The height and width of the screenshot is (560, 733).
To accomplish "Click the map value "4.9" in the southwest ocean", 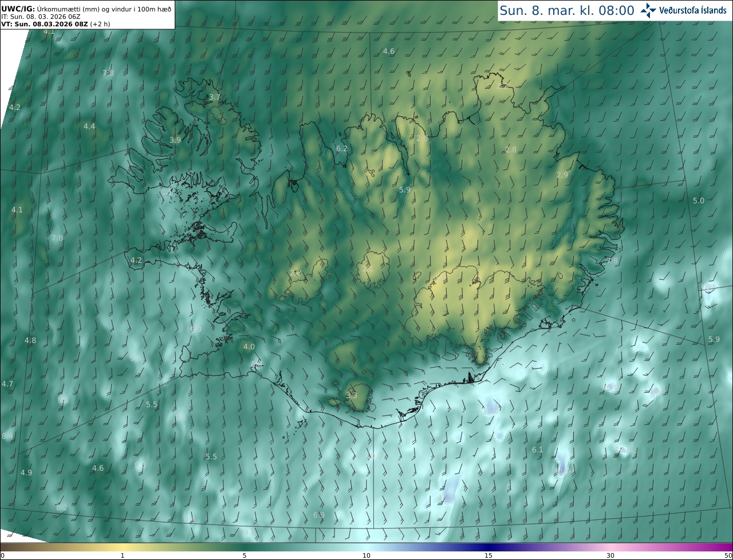I will [x=26, y=472].
